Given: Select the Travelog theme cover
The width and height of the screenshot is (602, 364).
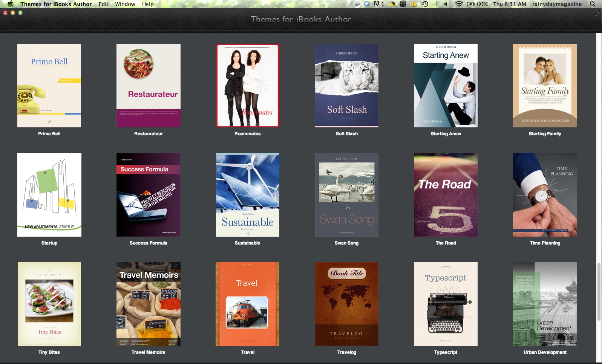Looking at the screenshot, I should 347,304.
